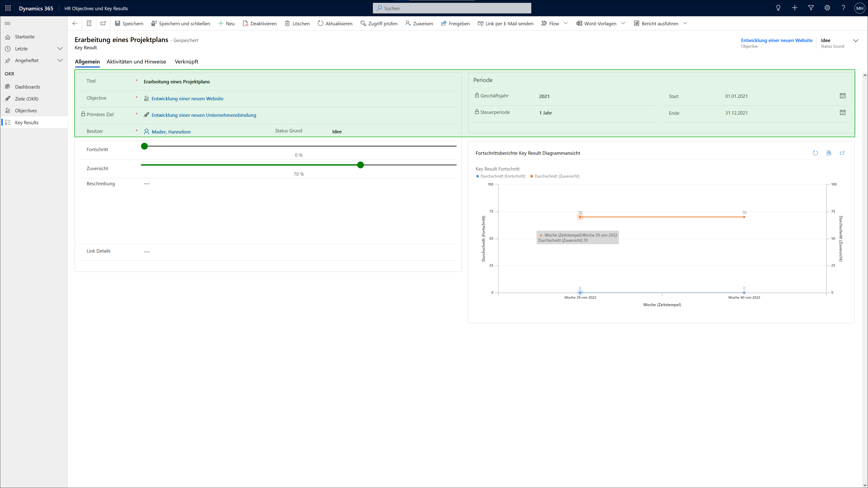
Task: Create a new record with Neu
Action: (x=226, y=23)
